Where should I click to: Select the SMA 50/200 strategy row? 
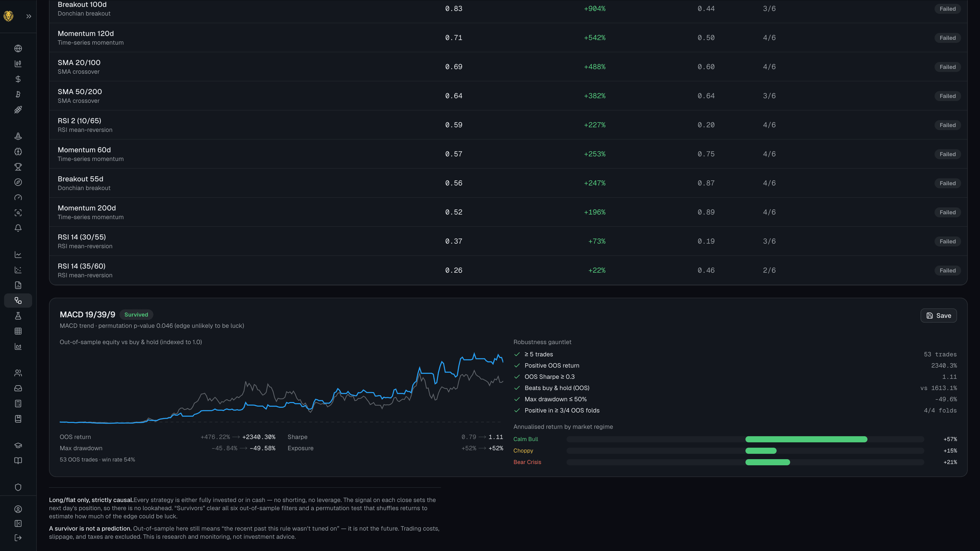[x=508, y=96]
